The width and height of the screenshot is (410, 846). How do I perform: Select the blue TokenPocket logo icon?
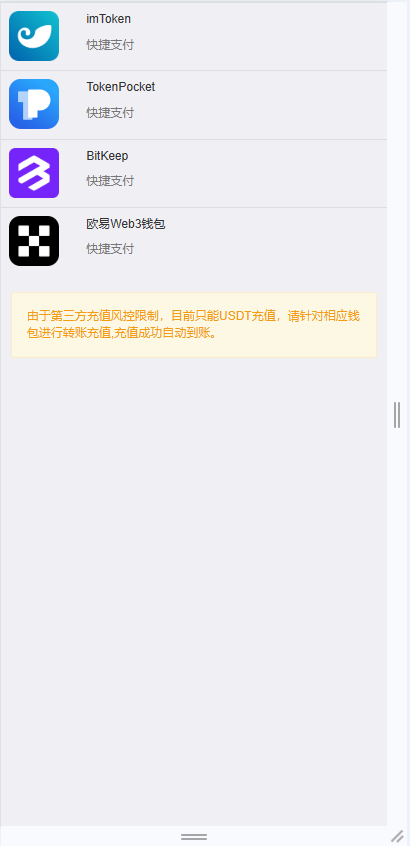click(x=34, y=104)
